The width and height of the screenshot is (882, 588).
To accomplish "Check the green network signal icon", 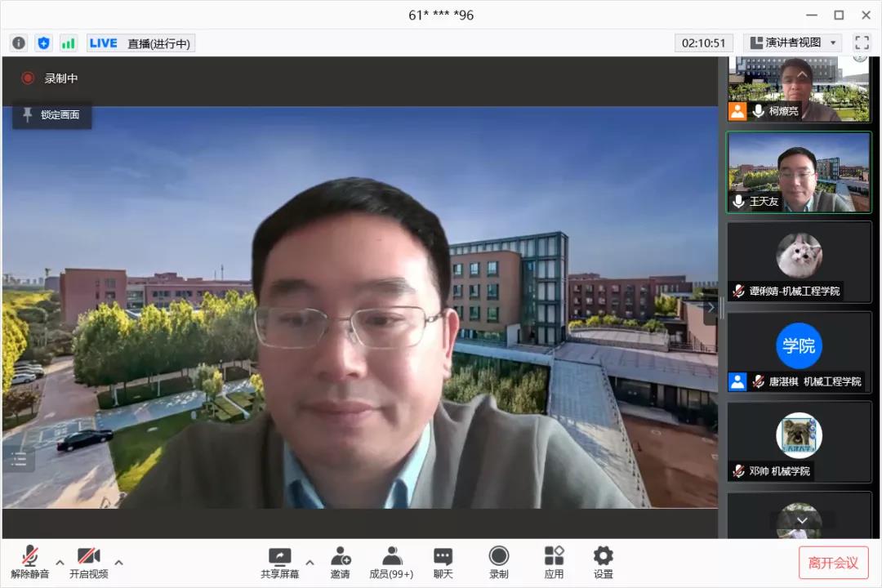I will [69, 43].
